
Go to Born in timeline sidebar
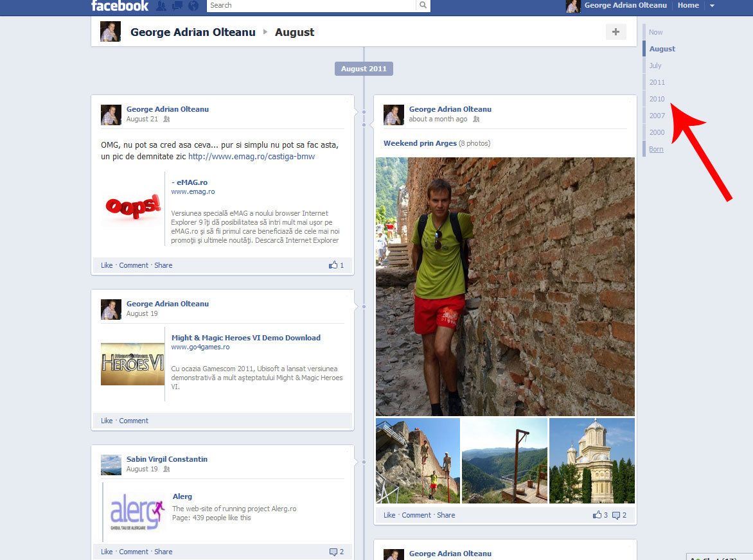point(656,149)
